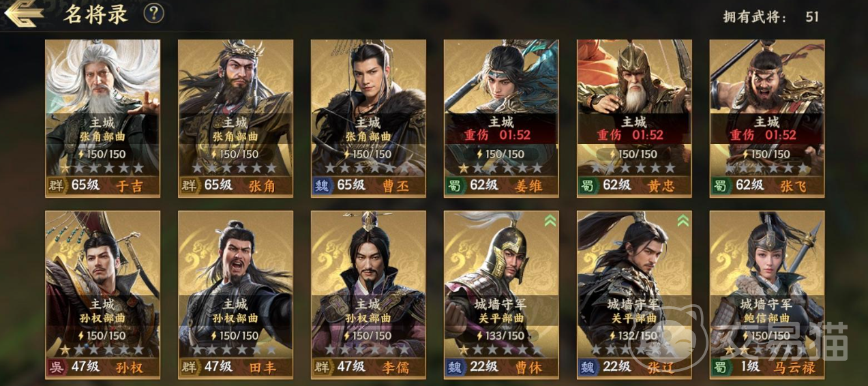Click the 拥有武将 count label

tap(755, 16)
